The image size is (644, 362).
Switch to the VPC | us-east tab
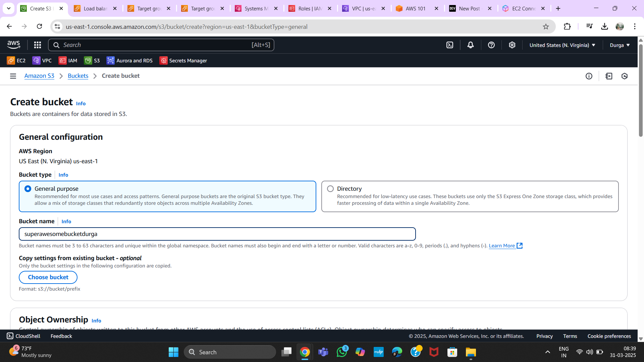(x=364, y=8)
